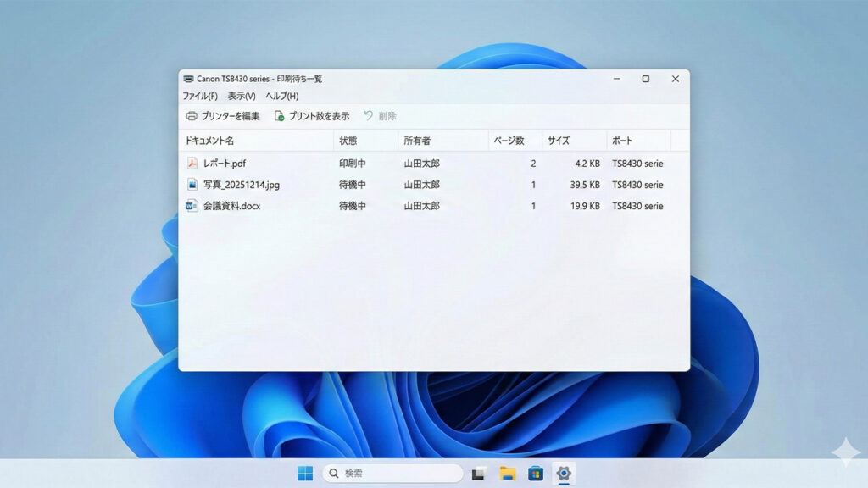Open the ファイル(F) menu

click(x=200, y=97)
